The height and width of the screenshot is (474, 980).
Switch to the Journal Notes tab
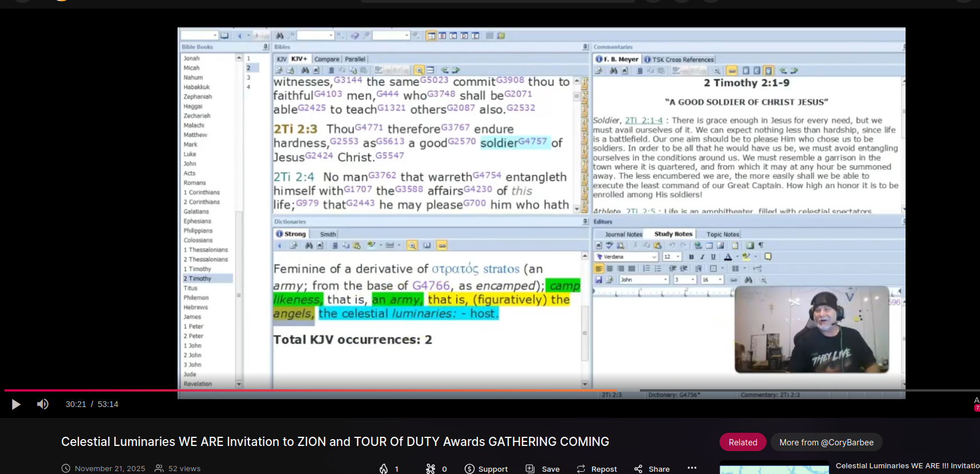click(623, 234)
